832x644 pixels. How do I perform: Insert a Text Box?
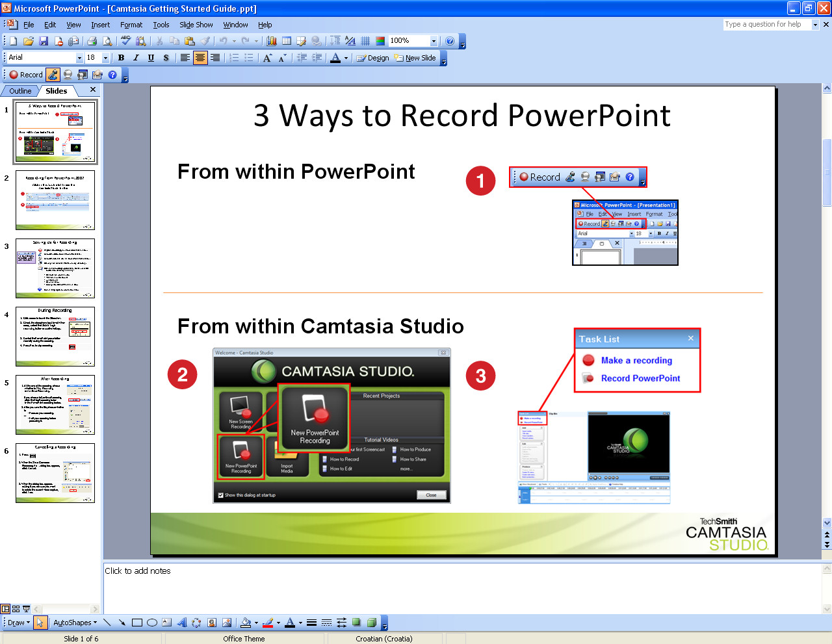tap(166, 623)
